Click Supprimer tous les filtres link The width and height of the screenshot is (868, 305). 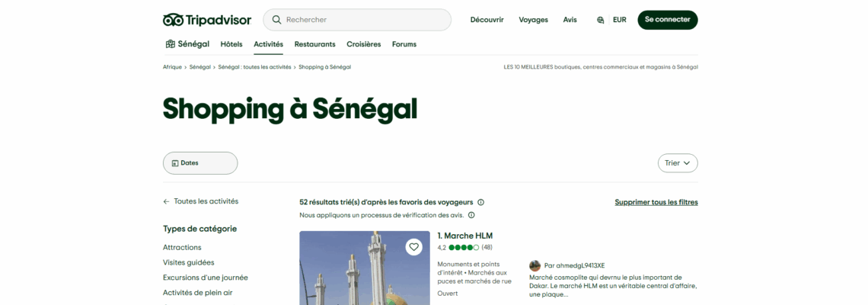[x=656, y=202]
